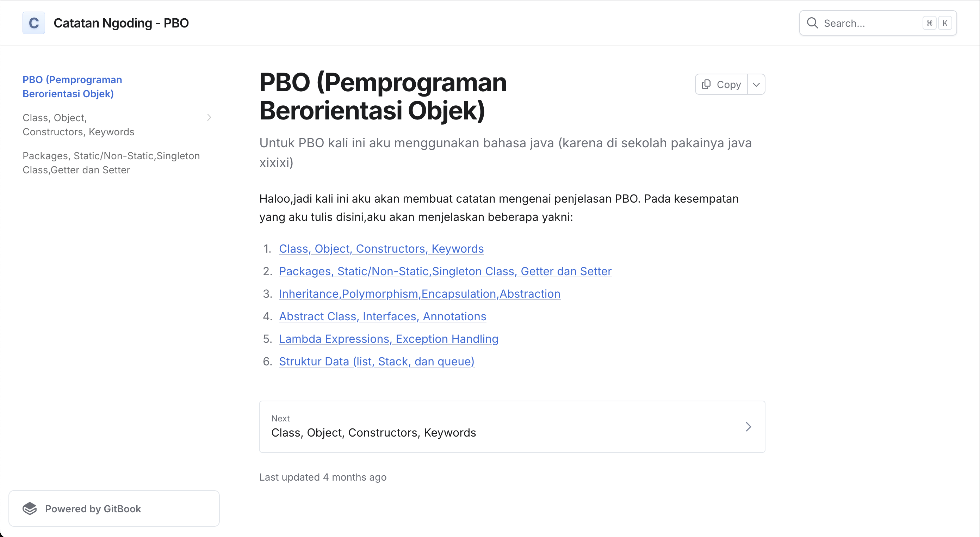Select Packages, Static/Non-Static sidebar entry

point(111,163)
